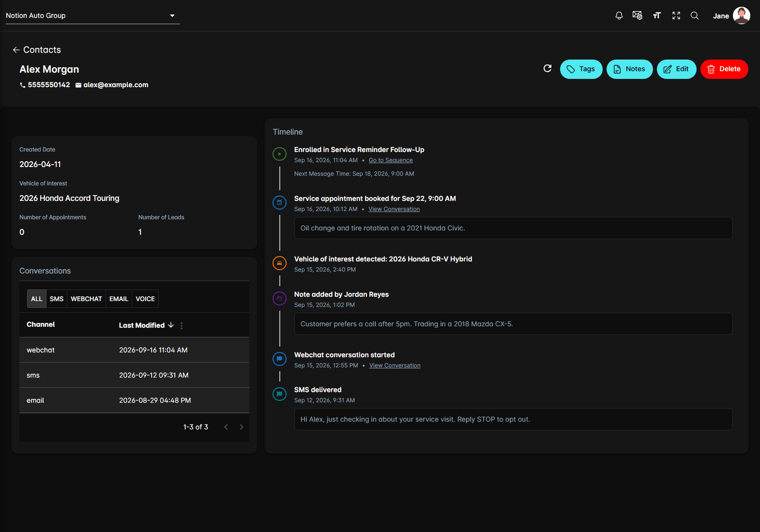
Task: Open Notes for Alex Morgan
Action: 629,69
